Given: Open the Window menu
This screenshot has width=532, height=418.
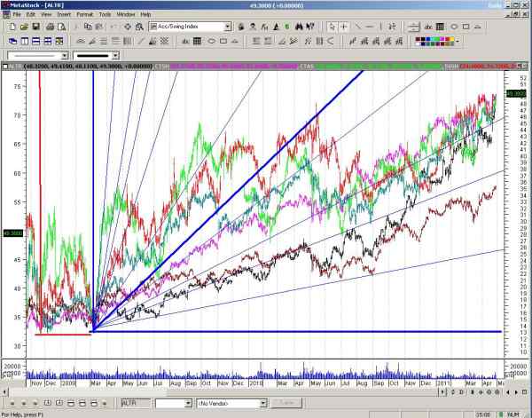Looking at the screenshot, I should (126, 14).
